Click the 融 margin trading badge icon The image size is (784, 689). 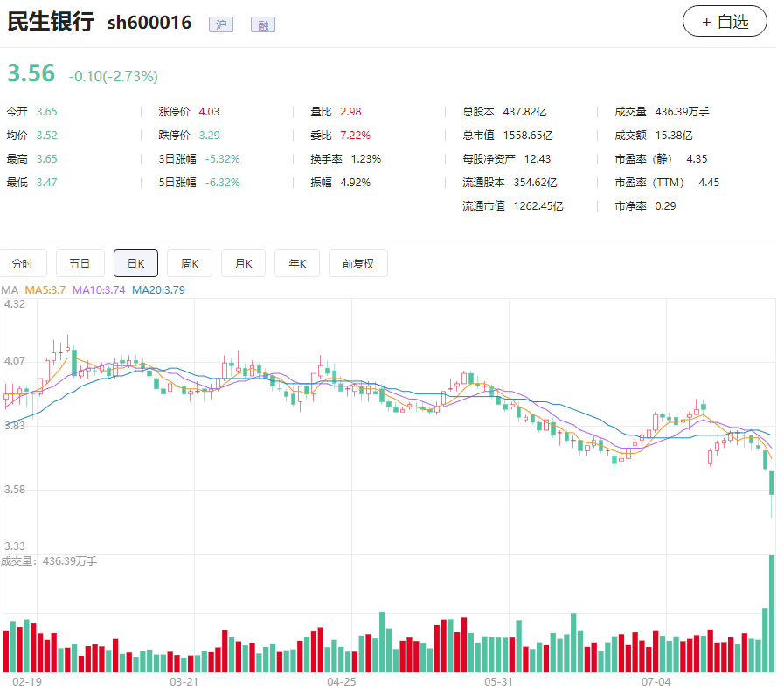tap(263, 24)
